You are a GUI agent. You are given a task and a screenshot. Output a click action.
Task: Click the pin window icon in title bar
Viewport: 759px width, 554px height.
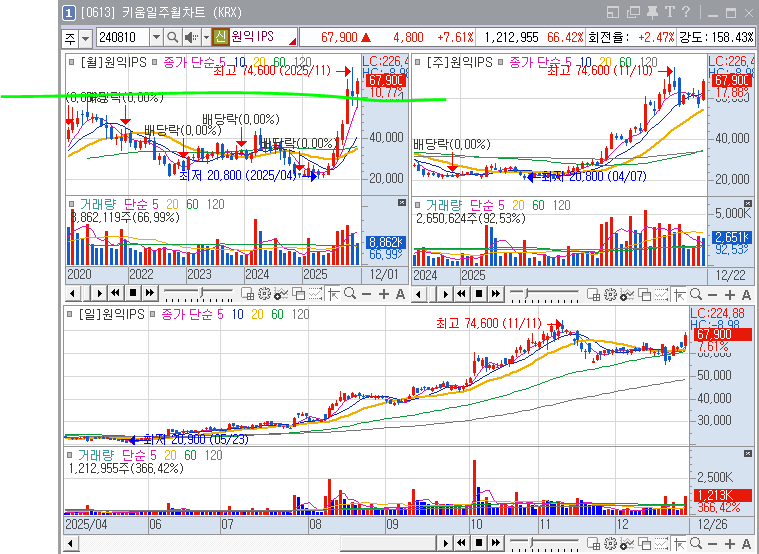pyautogui.click(x=652, y=12)
